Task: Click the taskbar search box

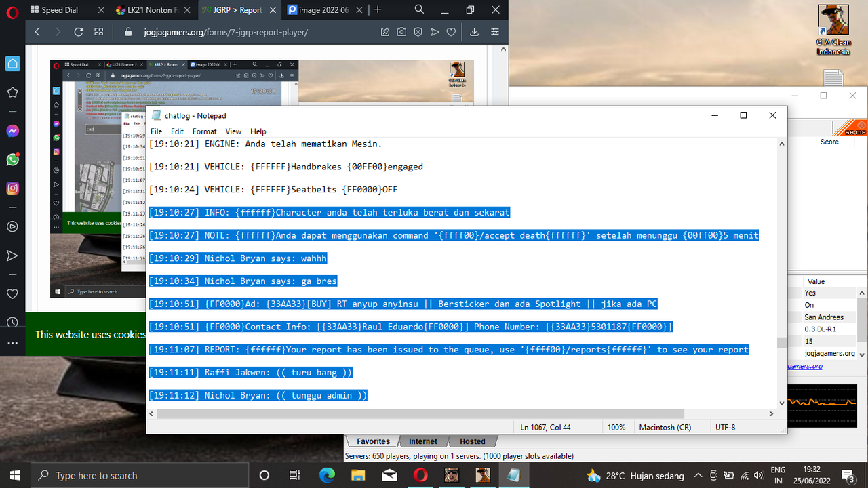Action: point(140,475)
